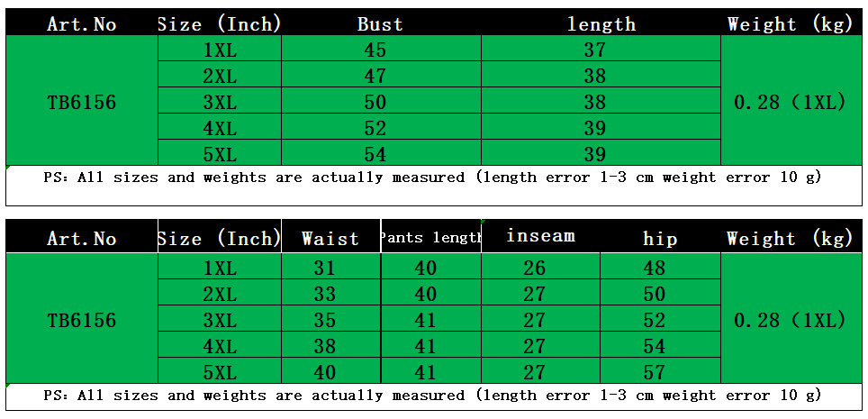Select the inseam column header

click(540, 236)
